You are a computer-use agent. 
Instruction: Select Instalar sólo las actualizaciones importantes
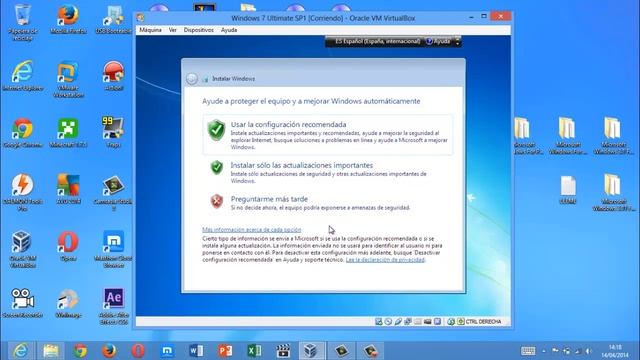point(327,172)
